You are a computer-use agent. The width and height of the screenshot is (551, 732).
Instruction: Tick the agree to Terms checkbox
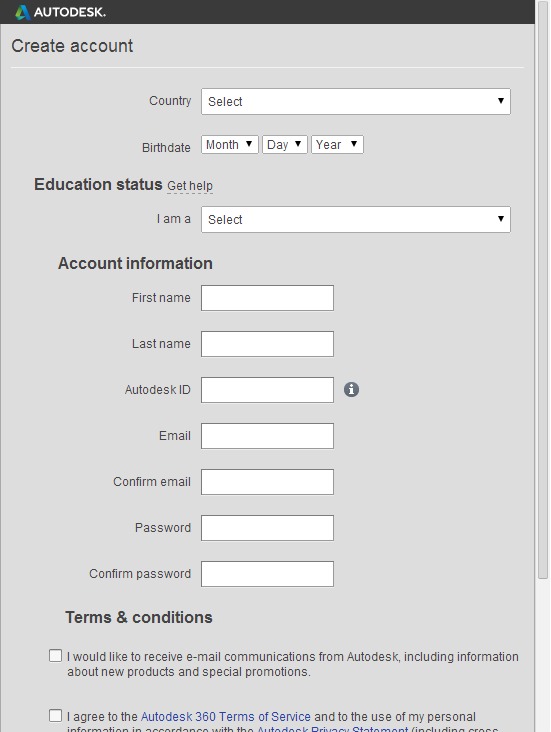pyautogui.click(x=55, y=715)
